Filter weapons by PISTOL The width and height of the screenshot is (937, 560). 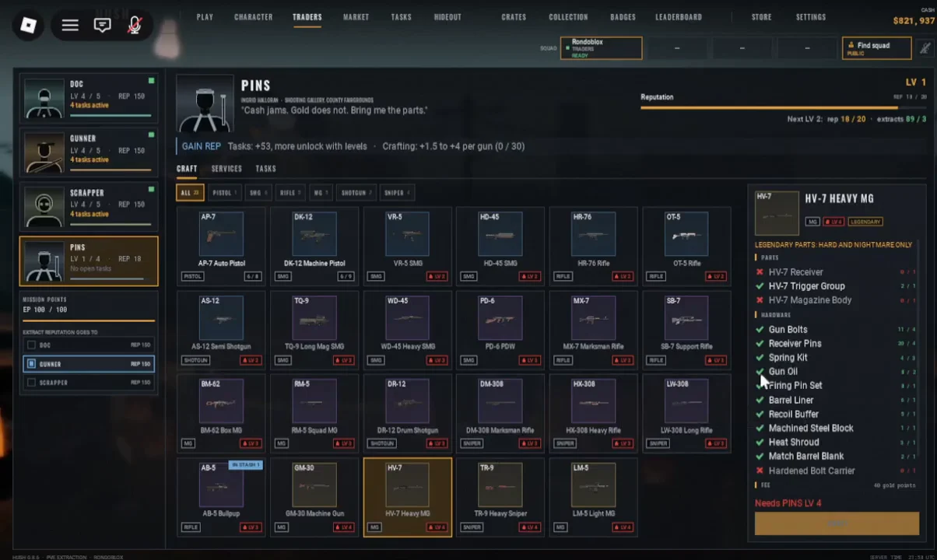[224, 193]
